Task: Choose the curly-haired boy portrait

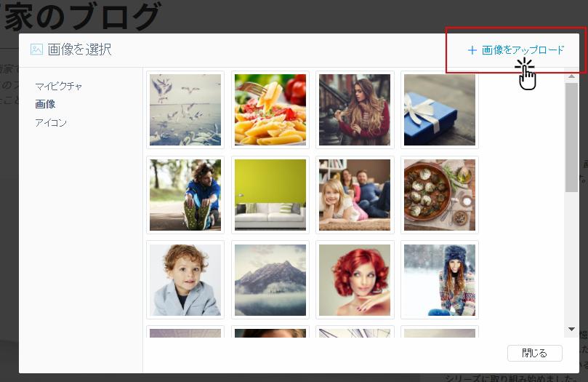Action: pyautogui.click(x=185, y=280)
